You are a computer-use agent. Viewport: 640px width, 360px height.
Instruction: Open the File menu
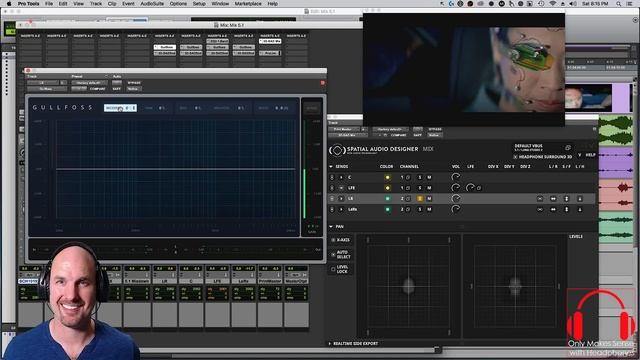click(49, 4)
